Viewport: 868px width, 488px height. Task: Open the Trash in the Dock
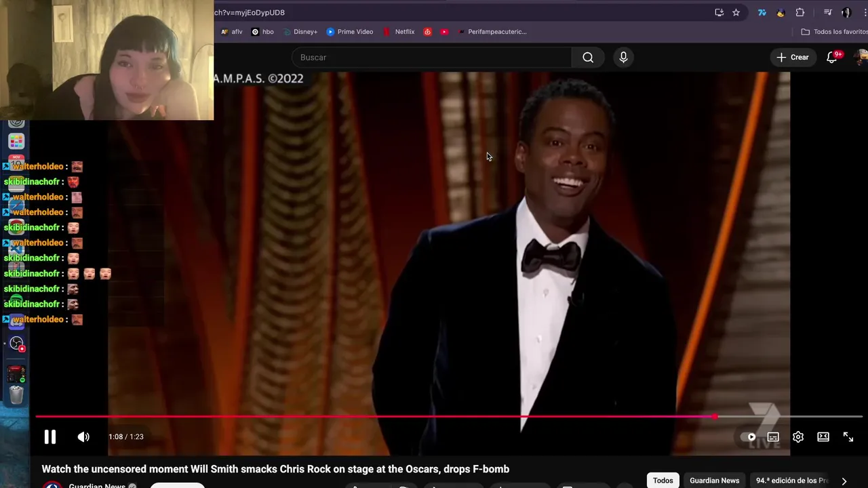pyautogui.click(x=16, y=394)
